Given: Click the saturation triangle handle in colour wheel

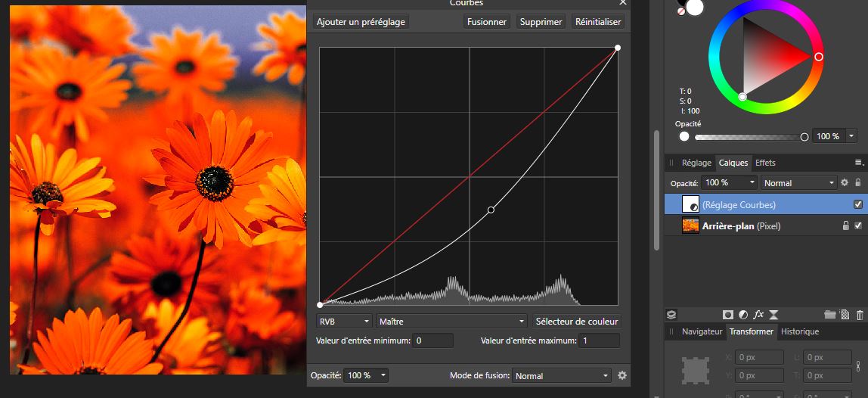Looking at the screenshot, I should 742,96.
